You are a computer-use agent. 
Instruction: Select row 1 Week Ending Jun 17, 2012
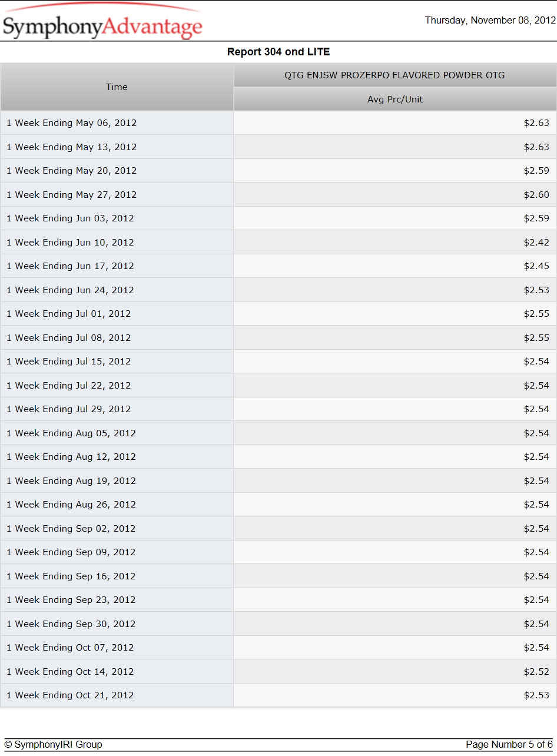coord(278,266)
